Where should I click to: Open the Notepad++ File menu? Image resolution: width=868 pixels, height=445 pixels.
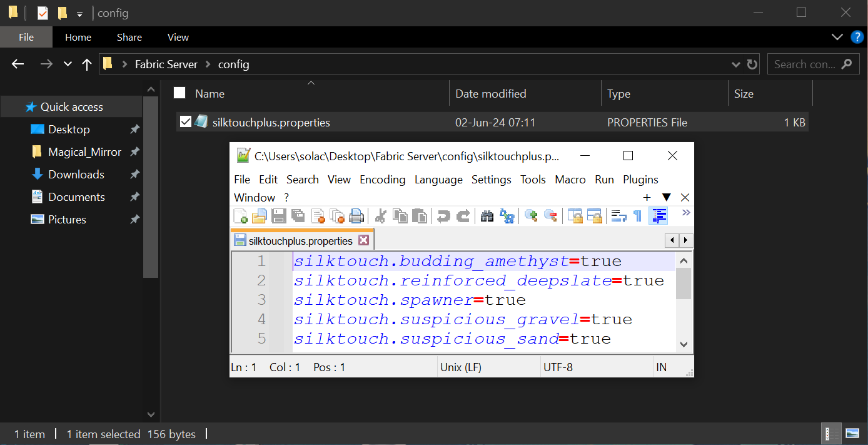tap(242, 180)
